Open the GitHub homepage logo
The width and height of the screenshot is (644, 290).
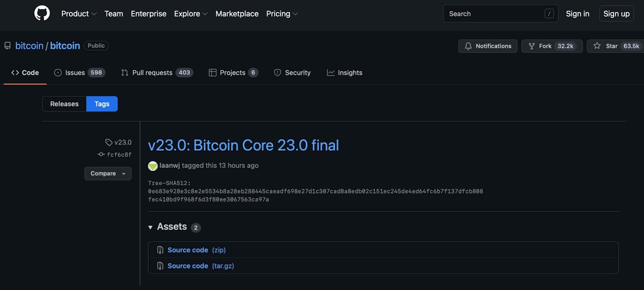click(42, 13)
